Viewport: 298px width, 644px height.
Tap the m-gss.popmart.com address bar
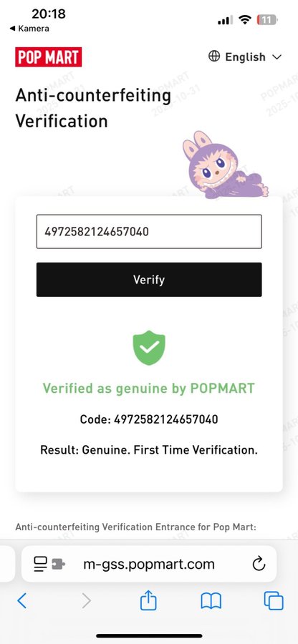click(149, 564)
